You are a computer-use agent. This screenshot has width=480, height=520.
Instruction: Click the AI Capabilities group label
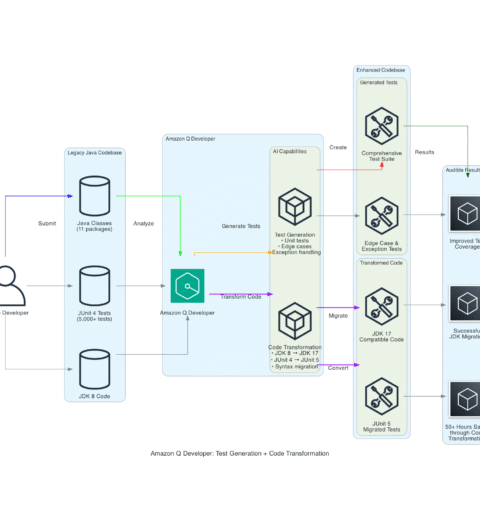click(290, 151)
